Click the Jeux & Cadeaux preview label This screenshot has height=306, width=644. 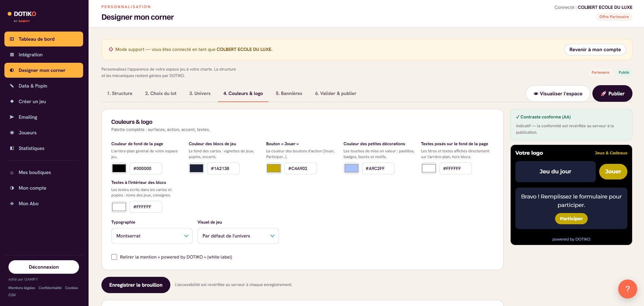pyautogui.click(x=611, y=153)
